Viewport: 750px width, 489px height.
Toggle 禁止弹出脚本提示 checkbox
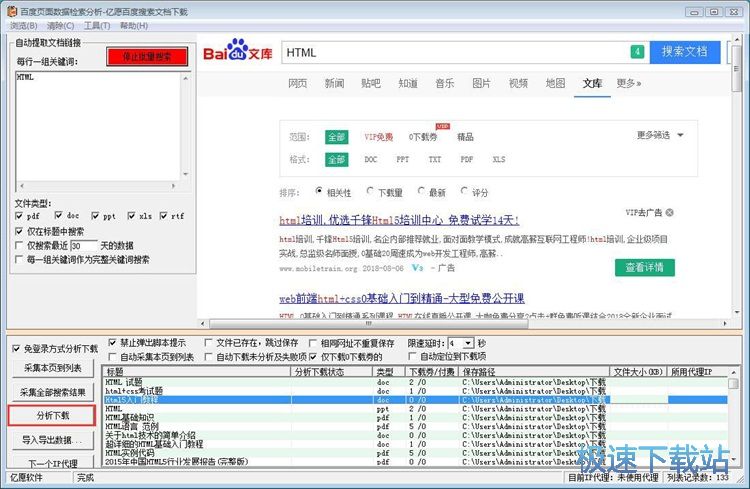coord(112,343)
